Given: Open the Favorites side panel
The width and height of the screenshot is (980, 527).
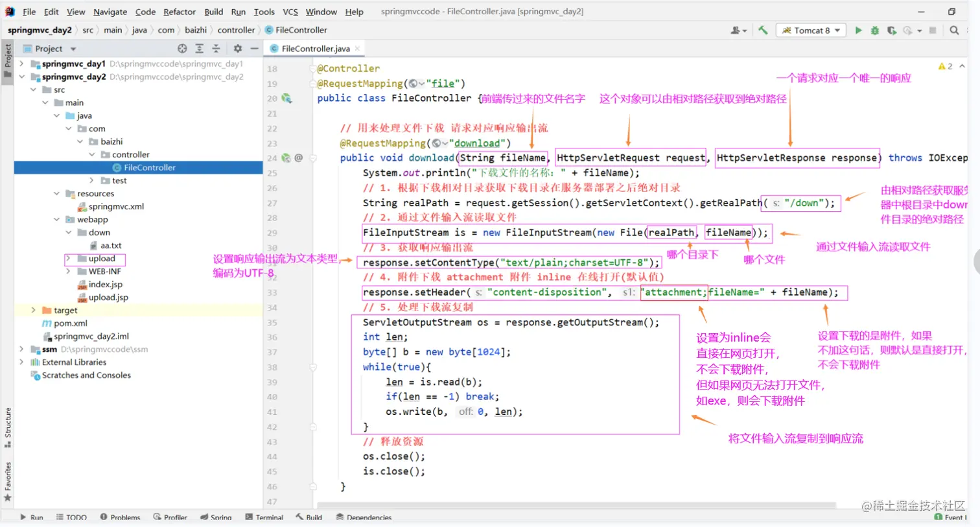Looking at the screenshot, I should tap(8, 482).
